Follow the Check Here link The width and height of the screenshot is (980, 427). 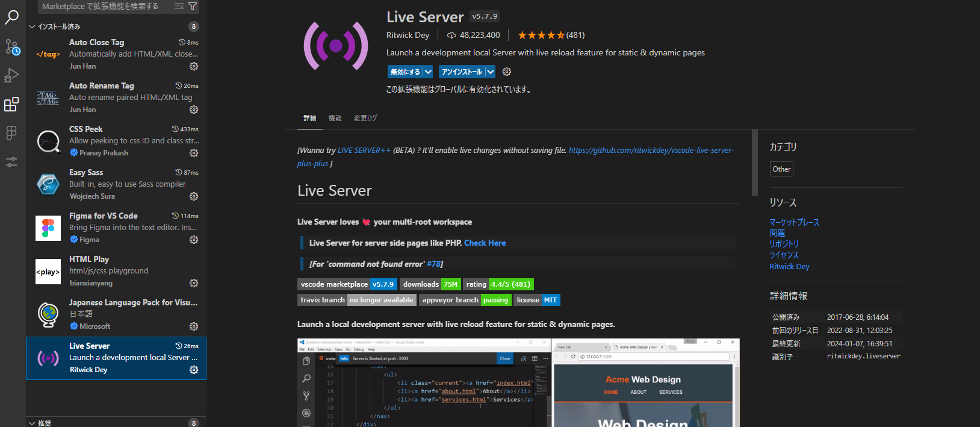485,243
